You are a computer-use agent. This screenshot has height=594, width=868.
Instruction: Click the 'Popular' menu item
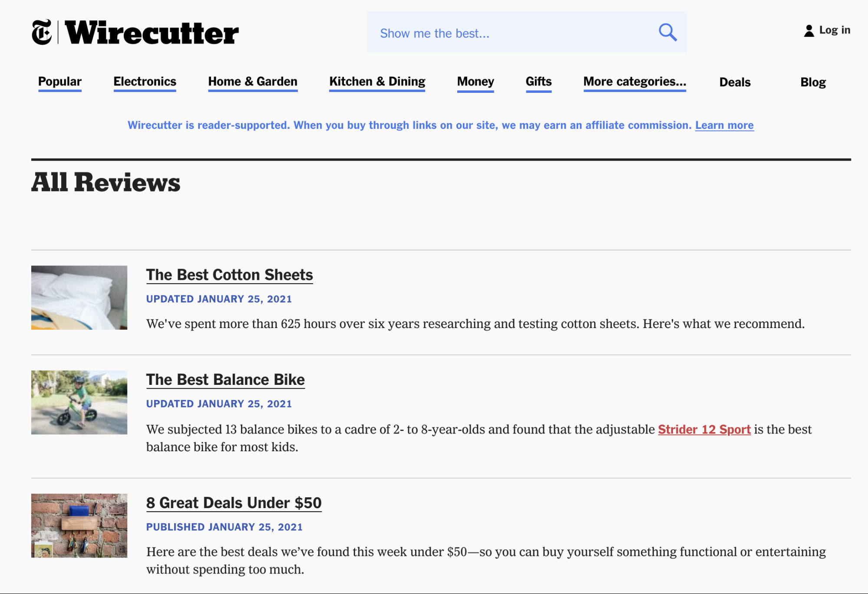click(x=59, y=81)
